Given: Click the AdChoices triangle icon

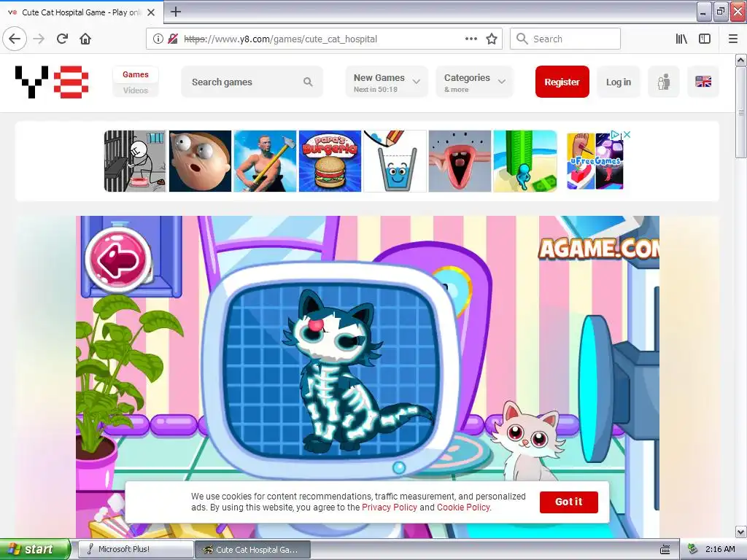Looking at the screenshot, I should (616, 135).
